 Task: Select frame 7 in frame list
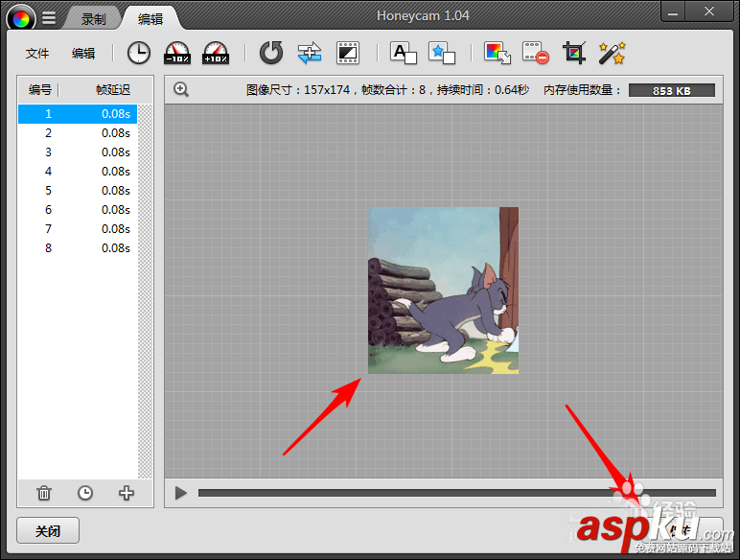coord(78,229)
